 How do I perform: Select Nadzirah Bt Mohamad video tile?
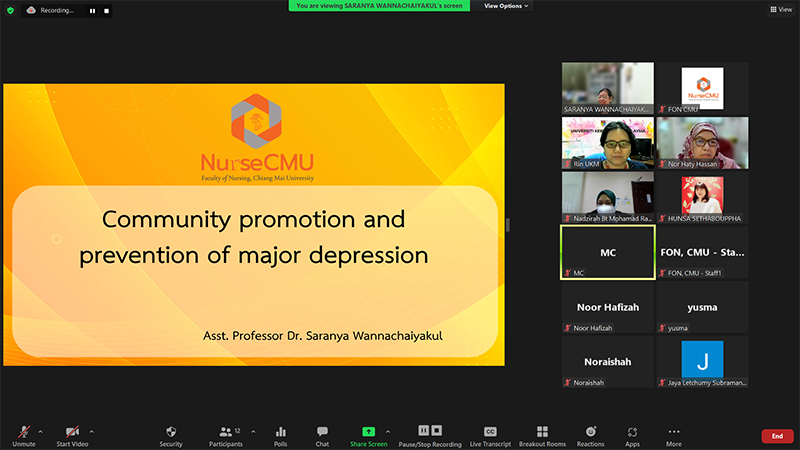point(608,197)
